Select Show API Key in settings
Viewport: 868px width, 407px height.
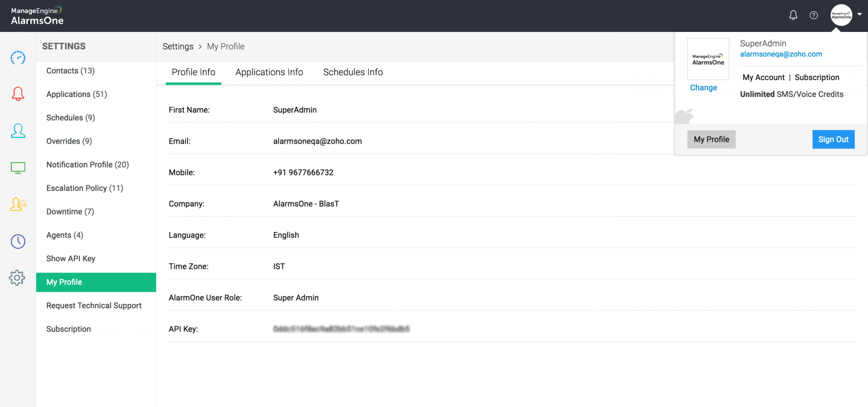click(x=71, y=259)
